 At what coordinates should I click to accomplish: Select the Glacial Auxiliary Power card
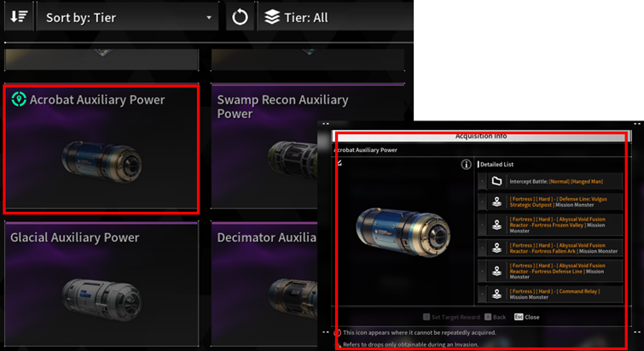click(x=102, y=284)
